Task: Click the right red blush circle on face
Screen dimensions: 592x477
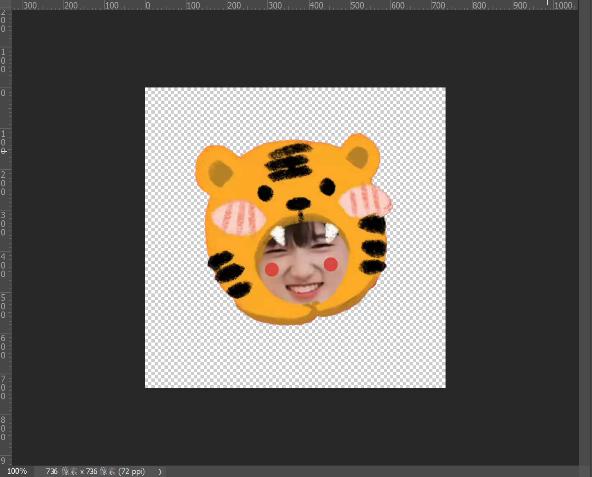Action: click(x=330, y=264)
